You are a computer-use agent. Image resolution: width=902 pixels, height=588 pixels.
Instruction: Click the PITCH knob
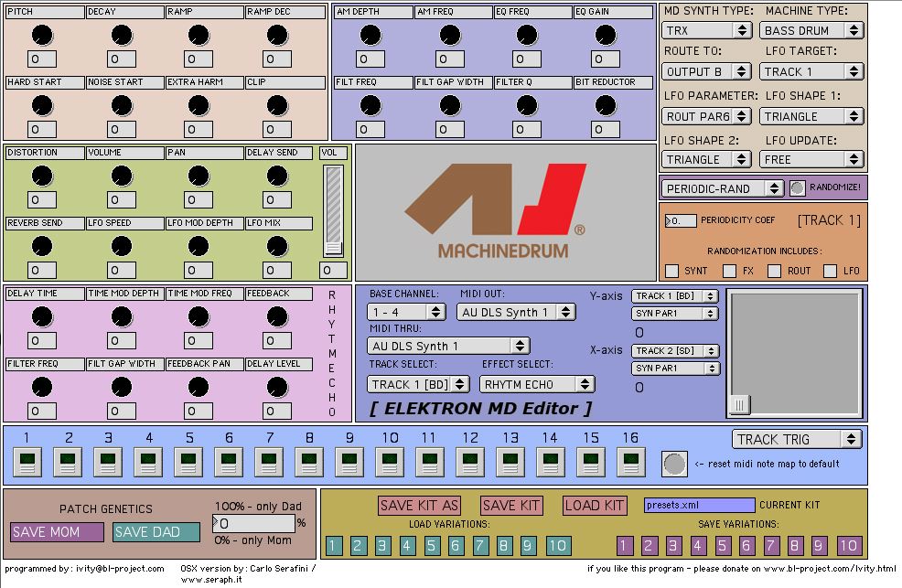pos(42,36)
